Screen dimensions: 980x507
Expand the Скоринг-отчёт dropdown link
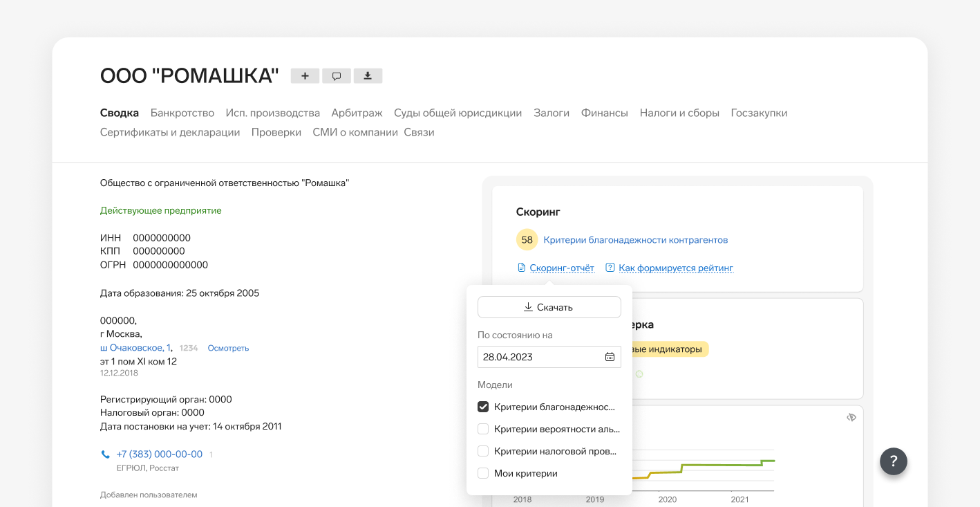pos(562,268)
